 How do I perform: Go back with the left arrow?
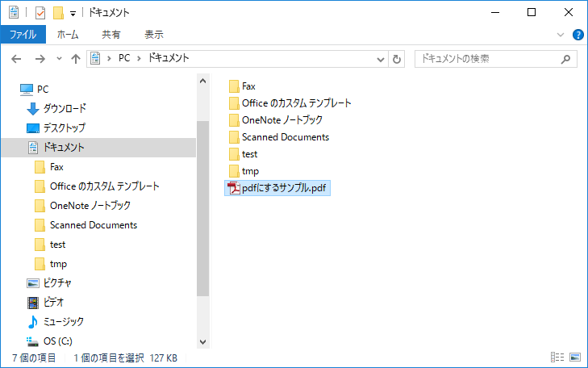click(16, 59)
